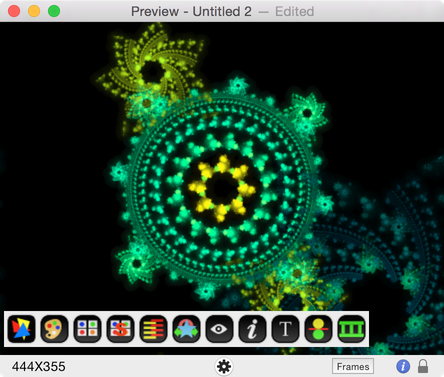Click the blue info circle icon
The width and height of the screenshot is (444, 377).
[403, 367]
